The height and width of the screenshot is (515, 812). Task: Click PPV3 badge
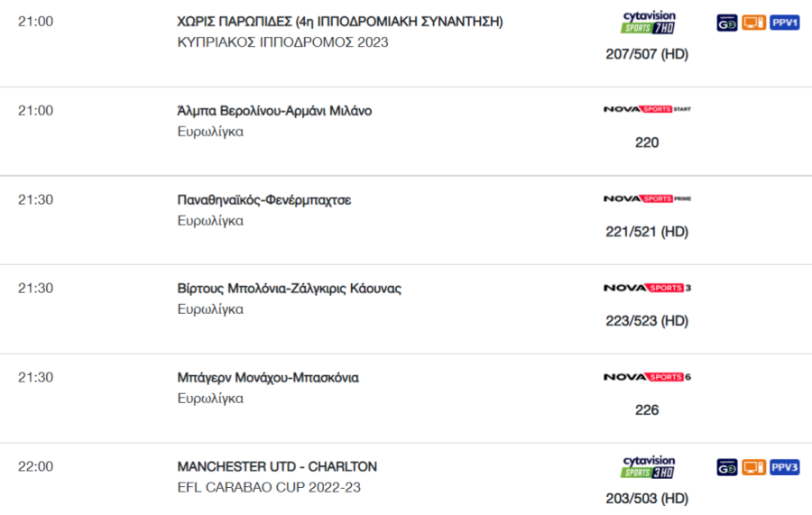click(x=785, y=467)
